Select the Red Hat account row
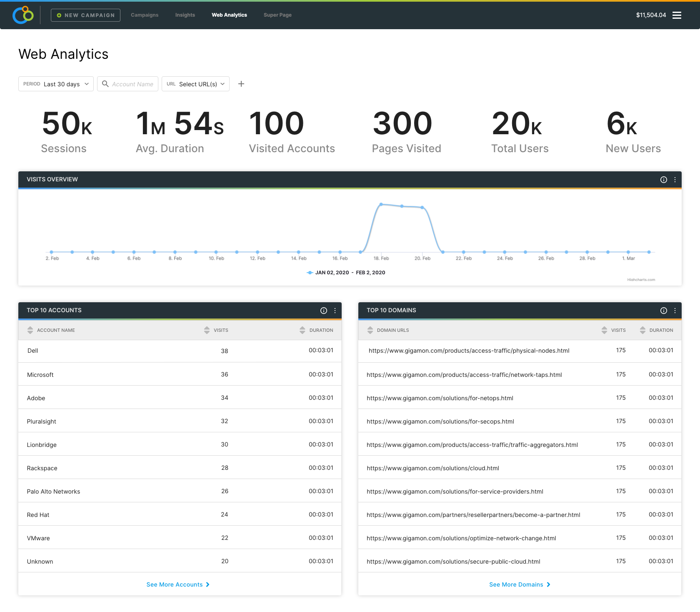 180,514
